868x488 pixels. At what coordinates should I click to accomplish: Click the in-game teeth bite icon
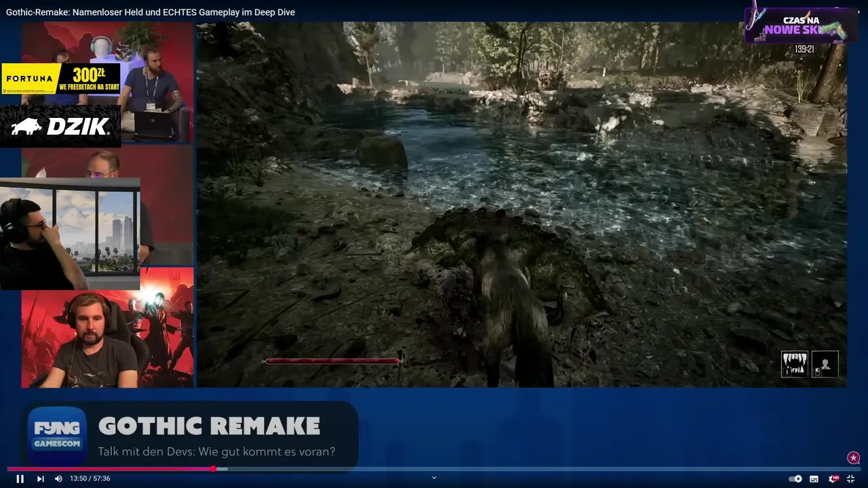[x=795, y=364]
